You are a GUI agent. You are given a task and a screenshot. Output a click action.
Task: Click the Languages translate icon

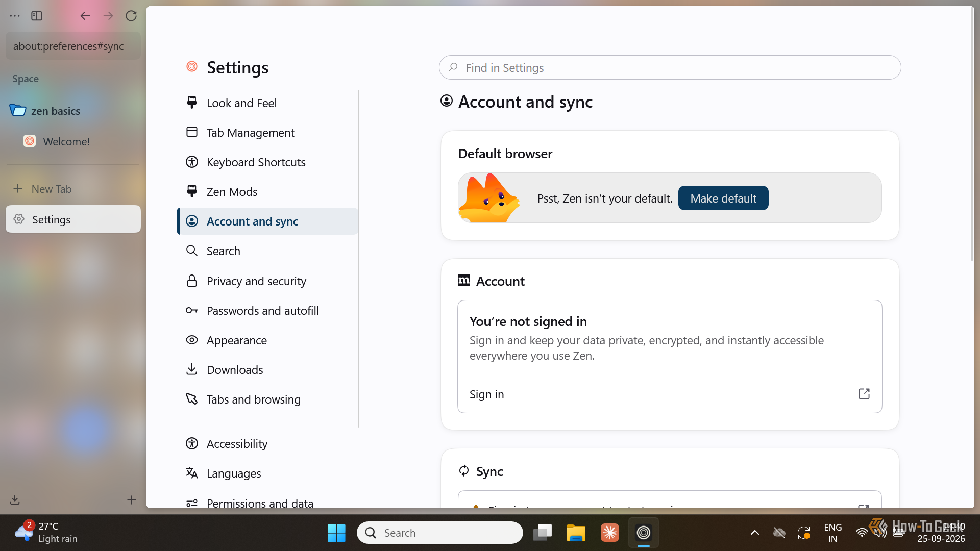pyautogui.click(x=192, y=473)
